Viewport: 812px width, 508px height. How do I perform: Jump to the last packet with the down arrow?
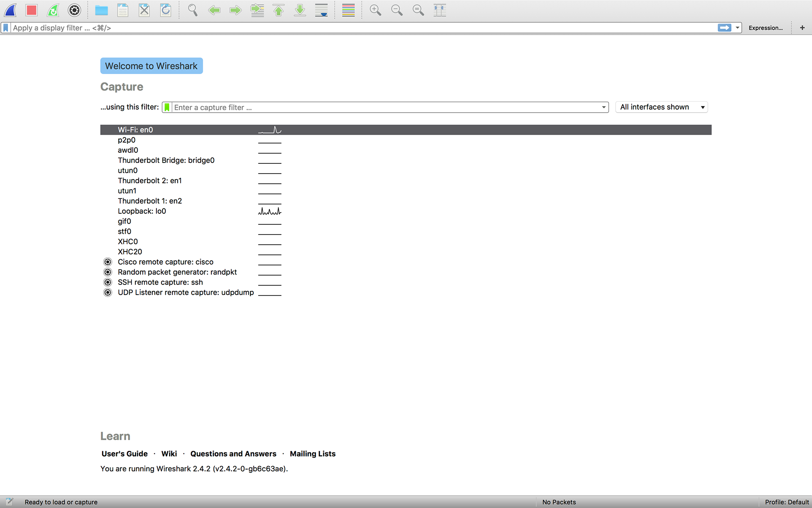click(300, 10)
